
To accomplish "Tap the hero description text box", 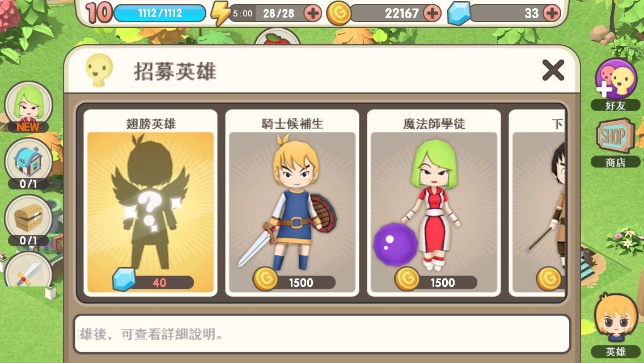I will tap(322, 334).
